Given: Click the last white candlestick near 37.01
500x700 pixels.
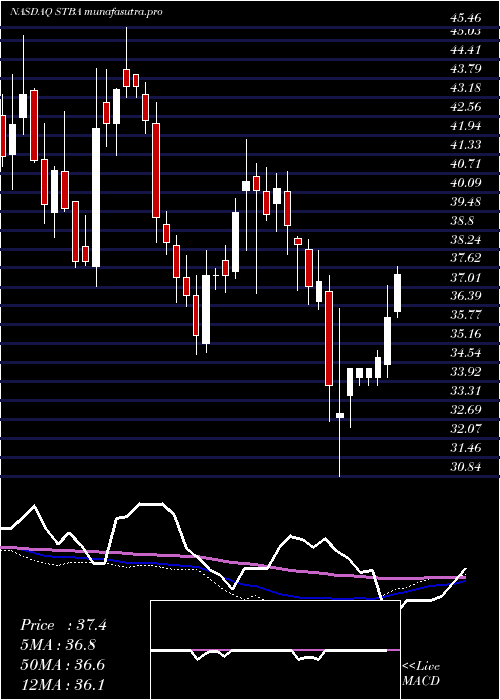Looking at the screenshot, I should [x=397, y=292].
